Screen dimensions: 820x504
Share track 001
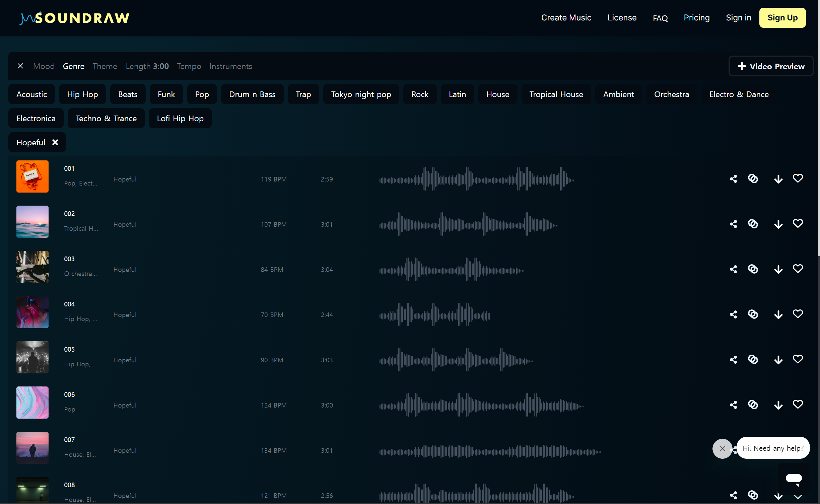(733, 179)
